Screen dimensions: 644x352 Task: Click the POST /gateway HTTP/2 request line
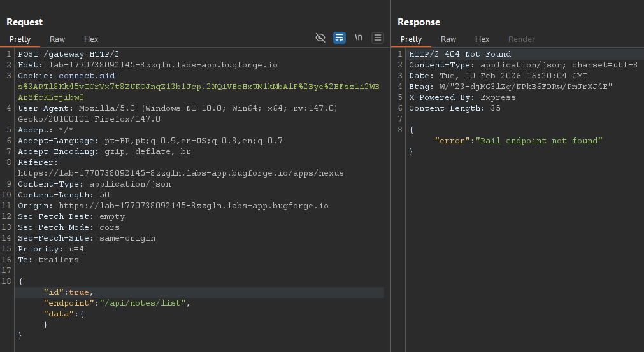pyautogui.click(x=69, y=54)
